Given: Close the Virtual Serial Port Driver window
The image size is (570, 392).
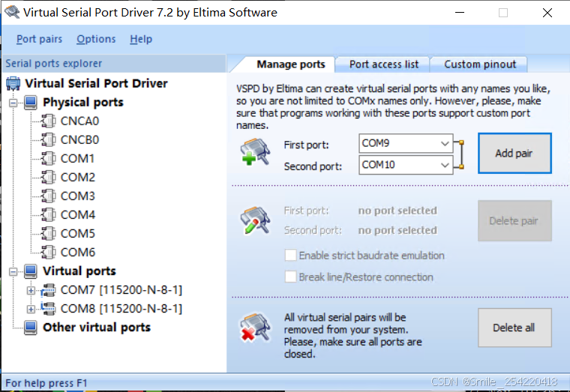Looking at the screenshot, I should (x=547, y=13).
